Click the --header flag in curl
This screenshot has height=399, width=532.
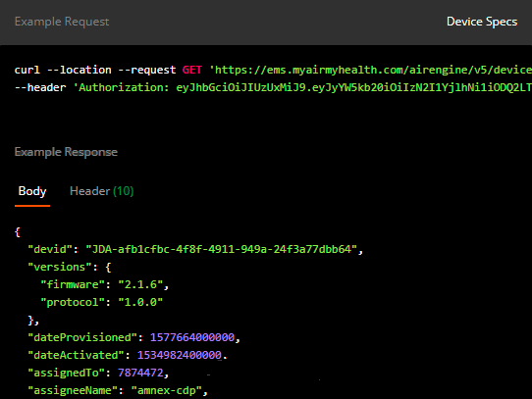40,87
